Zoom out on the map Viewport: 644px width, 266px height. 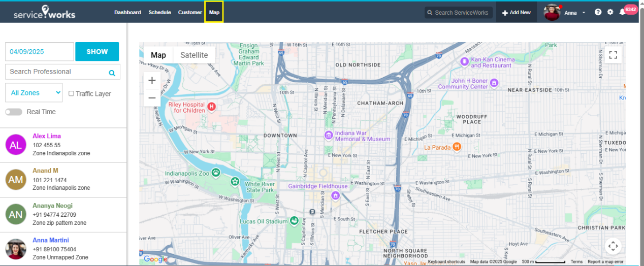(152, 98)
